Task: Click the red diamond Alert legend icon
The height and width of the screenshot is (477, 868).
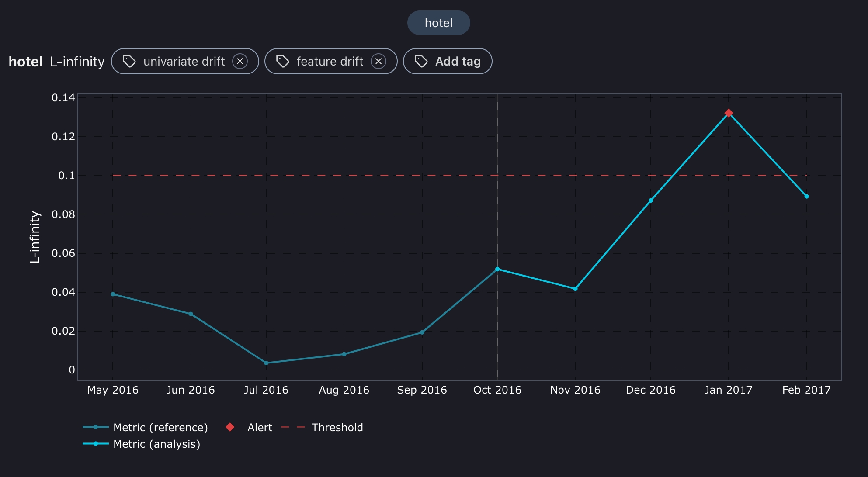Action: click(230, 427)
